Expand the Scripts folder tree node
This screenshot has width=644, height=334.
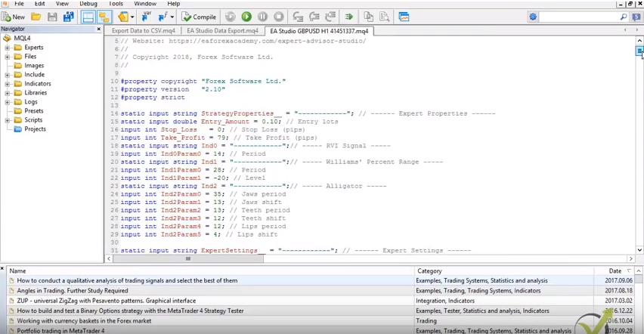pyautogui.click(x=8, y=120)
